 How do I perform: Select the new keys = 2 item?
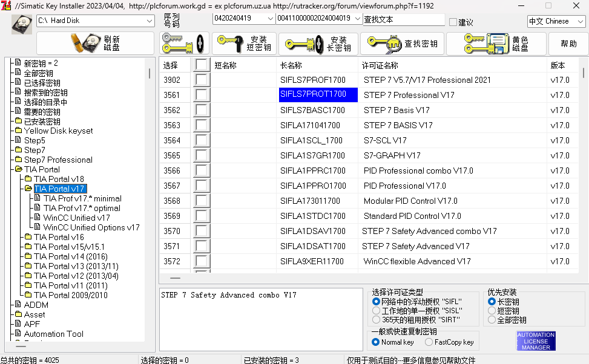coord(41,63)
